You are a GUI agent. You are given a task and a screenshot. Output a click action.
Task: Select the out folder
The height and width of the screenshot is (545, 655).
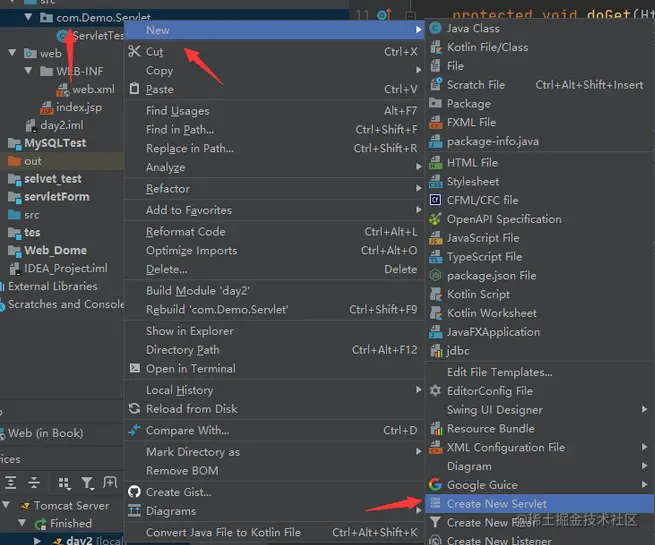(x=33, y=161)
